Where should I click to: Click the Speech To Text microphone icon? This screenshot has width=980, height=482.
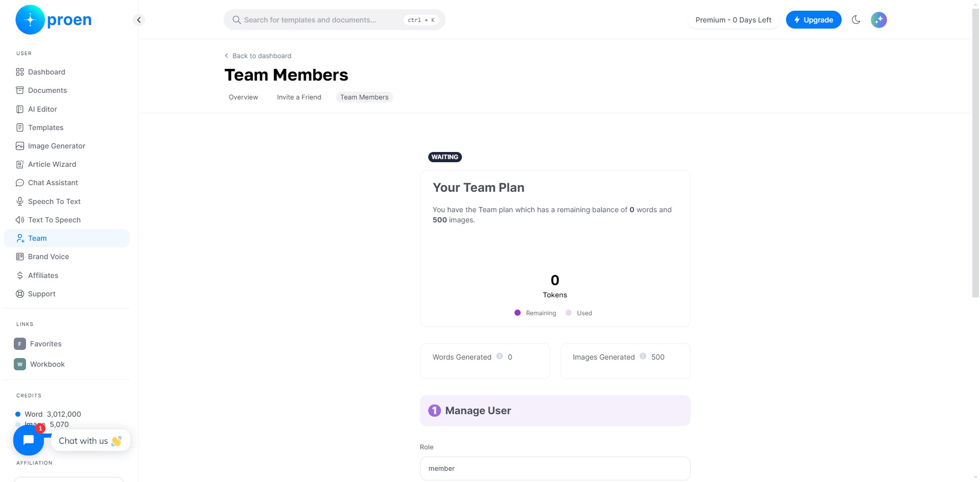[x=20, y=201]
